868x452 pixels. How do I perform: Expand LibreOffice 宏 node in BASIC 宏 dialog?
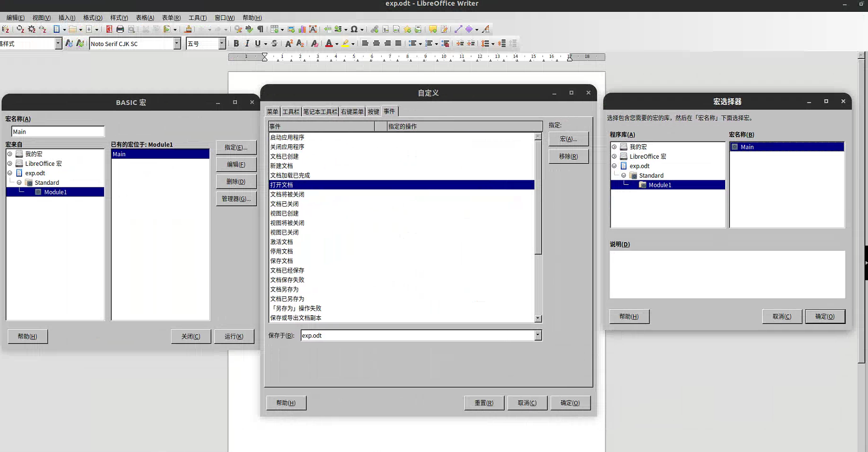click(x=10, y=163)
